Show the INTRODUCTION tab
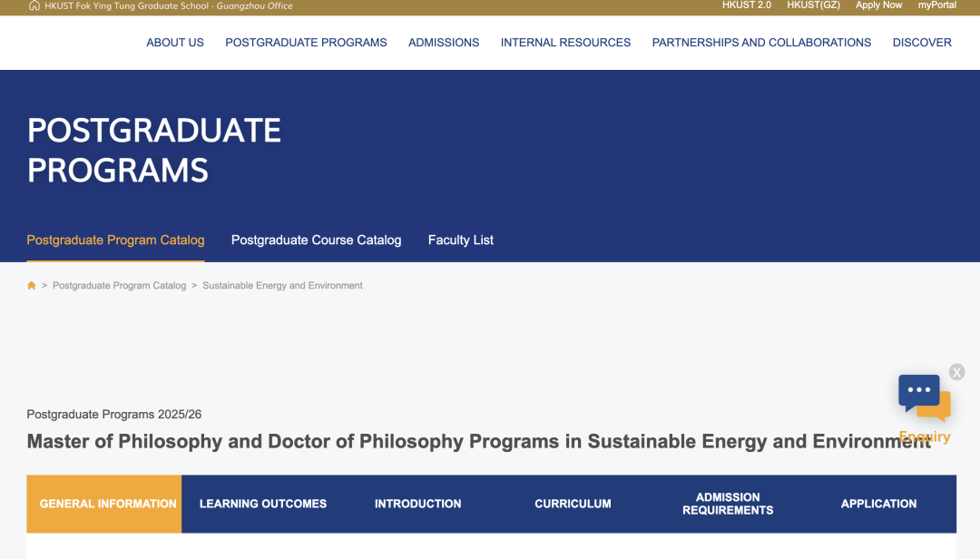Image resolution: width=980 pixels, height=559 pixels. click(x=418, y=504)
